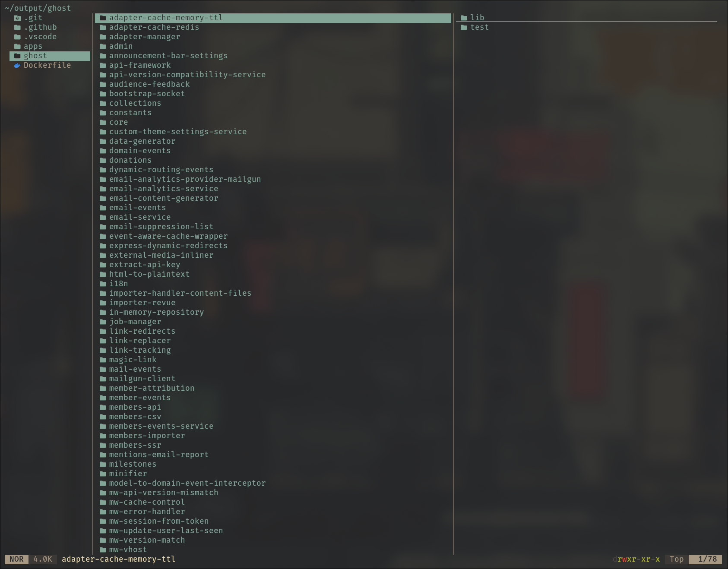Click the folder icon beside lib
The height and width of the screenshot is (569, 728).
pyautogui.click(x=464, y=18)
